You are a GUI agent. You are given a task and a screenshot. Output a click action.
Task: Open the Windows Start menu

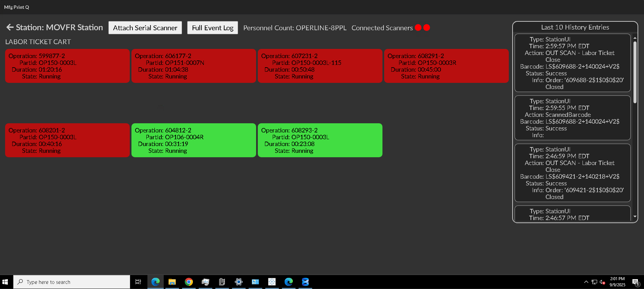tap(5, 282)
